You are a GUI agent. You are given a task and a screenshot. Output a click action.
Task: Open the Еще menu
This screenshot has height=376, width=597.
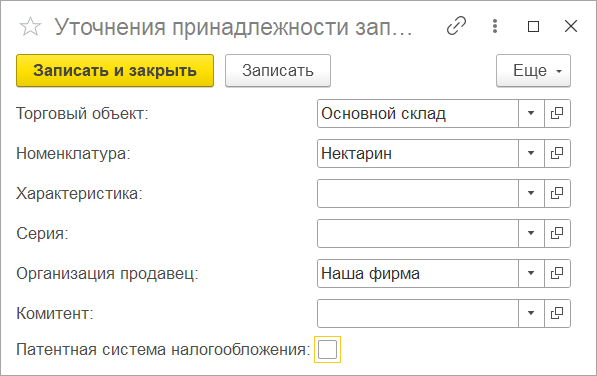[533, 71]
